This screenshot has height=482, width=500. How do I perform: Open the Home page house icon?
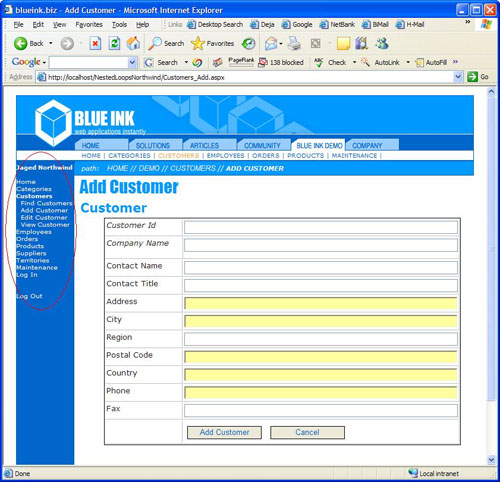click(133, 43)
